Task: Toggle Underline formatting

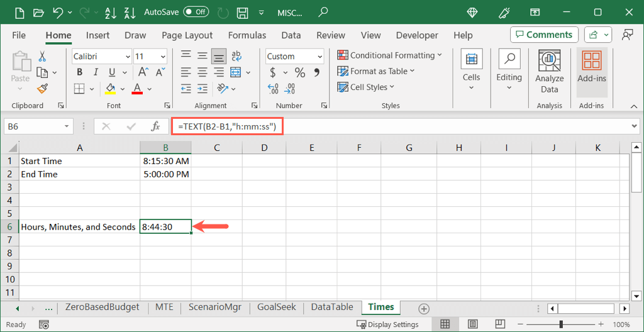Action: tap(112, 73)
